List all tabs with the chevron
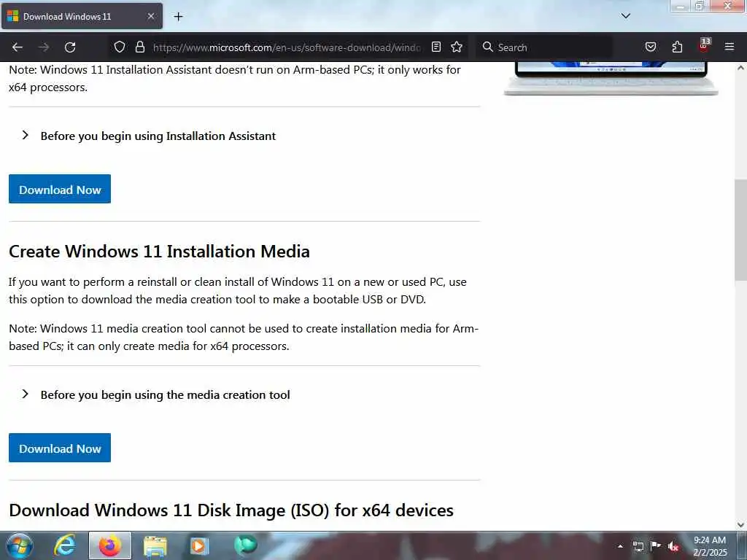The width and height of the screenshot is (747, 560). (625, 16)
